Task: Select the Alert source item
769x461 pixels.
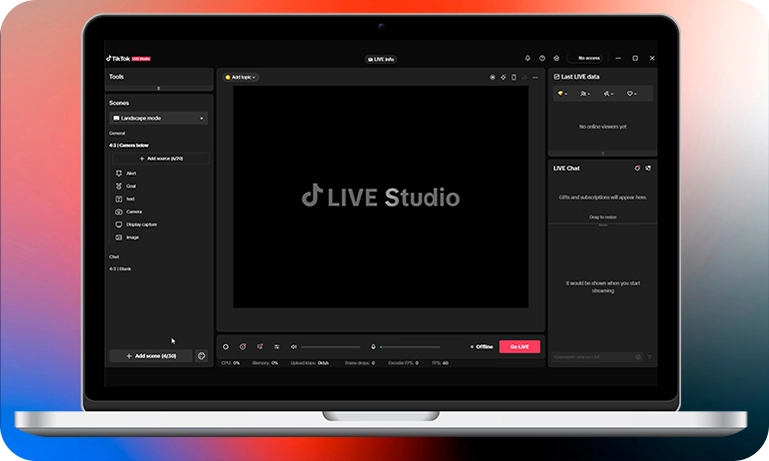Action: (131, 173)
